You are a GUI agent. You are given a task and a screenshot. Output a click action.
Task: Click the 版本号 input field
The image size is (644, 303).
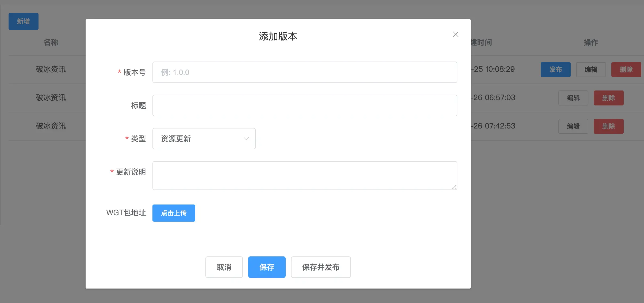click(304, 72)
